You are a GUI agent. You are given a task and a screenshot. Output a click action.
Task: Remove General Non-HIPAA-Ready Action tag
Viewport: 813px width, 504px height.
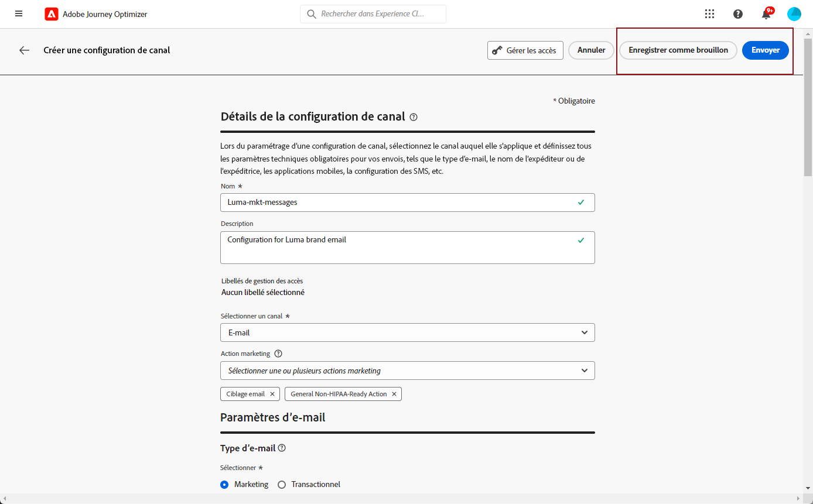[394, 394]
